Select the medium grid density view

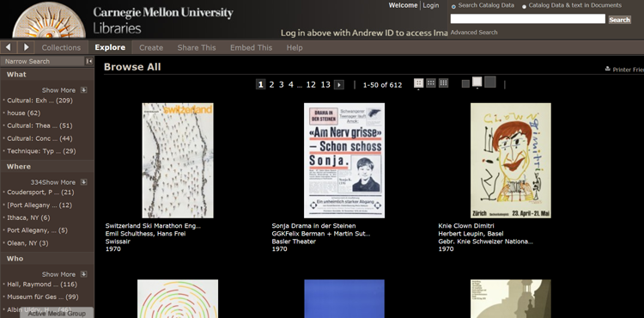coord(431,83)
